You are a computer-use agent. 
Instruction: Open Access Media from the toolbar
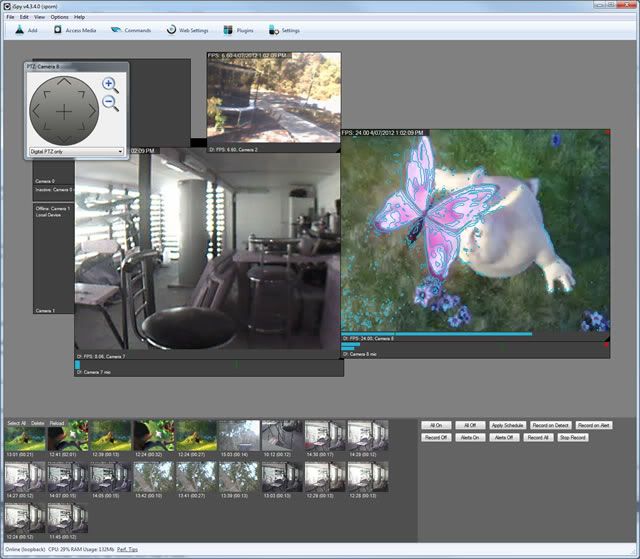tap(75, 31)
